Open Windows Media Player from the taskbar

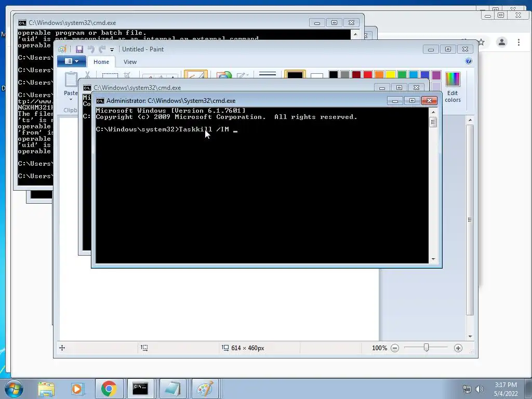[x=77, y=389]
